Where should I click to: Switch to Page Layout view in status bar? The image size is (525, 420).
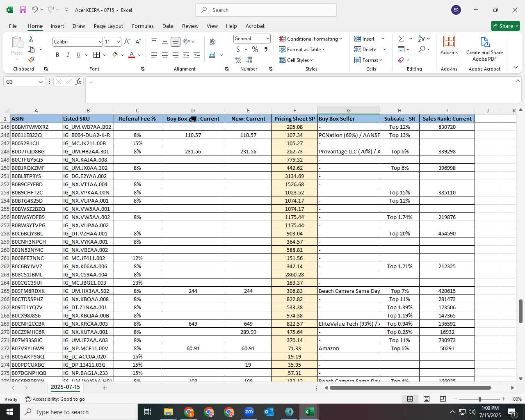[x=426, y=399]
